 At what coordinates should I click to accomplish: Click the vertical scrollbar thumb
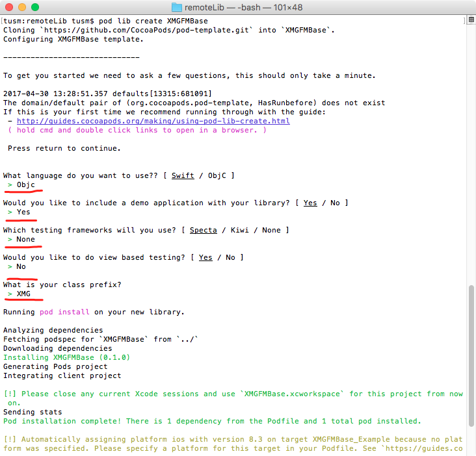tap(471, 356)
